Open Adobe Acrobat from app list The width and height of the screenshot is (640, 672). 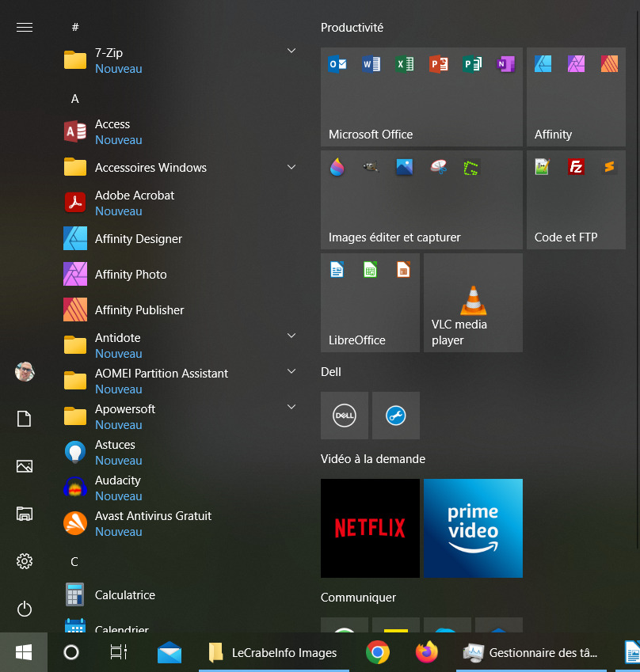180,203
